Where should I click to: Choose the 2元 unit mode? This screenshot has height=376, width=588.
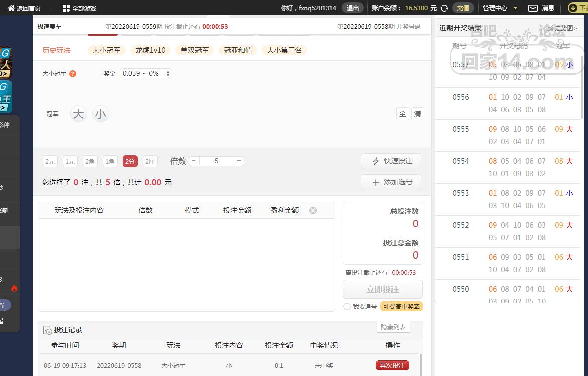point(50,161)
